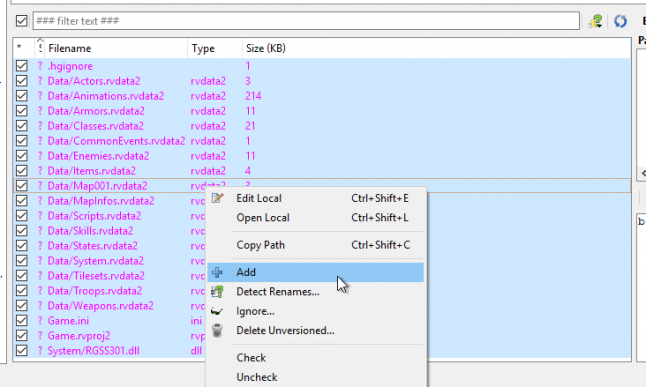Image resolution: width=646 pixels, height=387 pixels.
Task: Toggle the Game.ini checkbox
Action: 21,321
